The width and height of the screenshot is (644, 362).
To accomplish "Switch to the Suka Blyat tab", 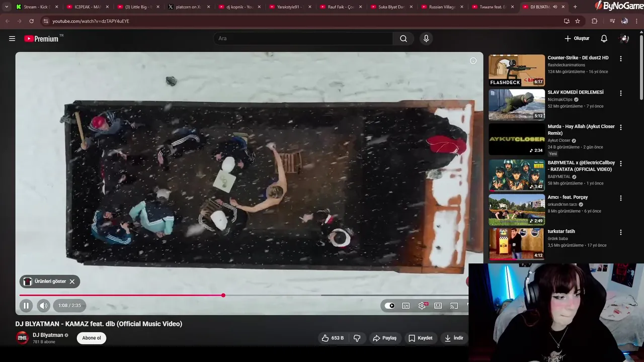I will point(390,7).
